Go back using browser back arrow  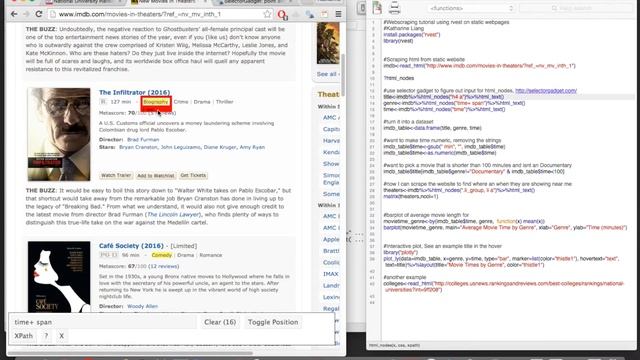coord(14,14)
